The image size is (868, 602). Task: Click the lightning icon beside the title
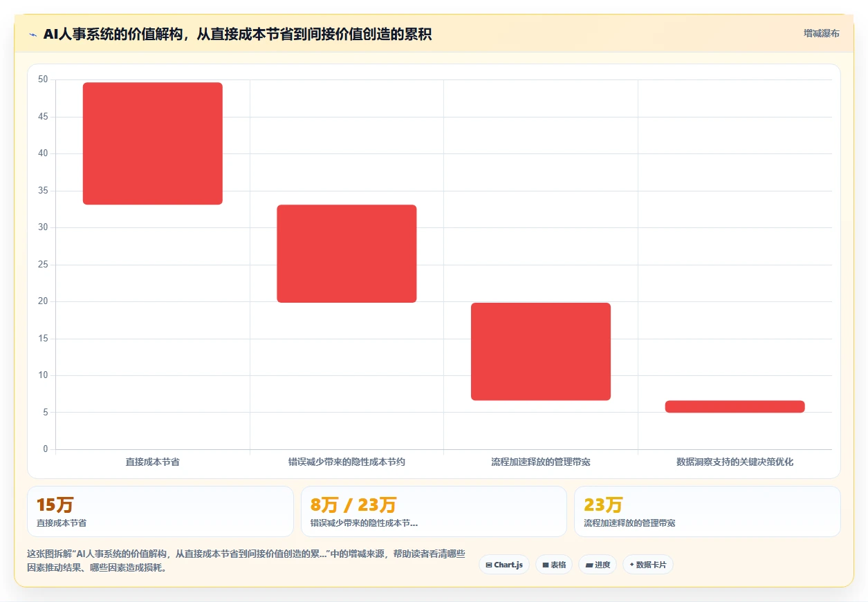(33, 35)
